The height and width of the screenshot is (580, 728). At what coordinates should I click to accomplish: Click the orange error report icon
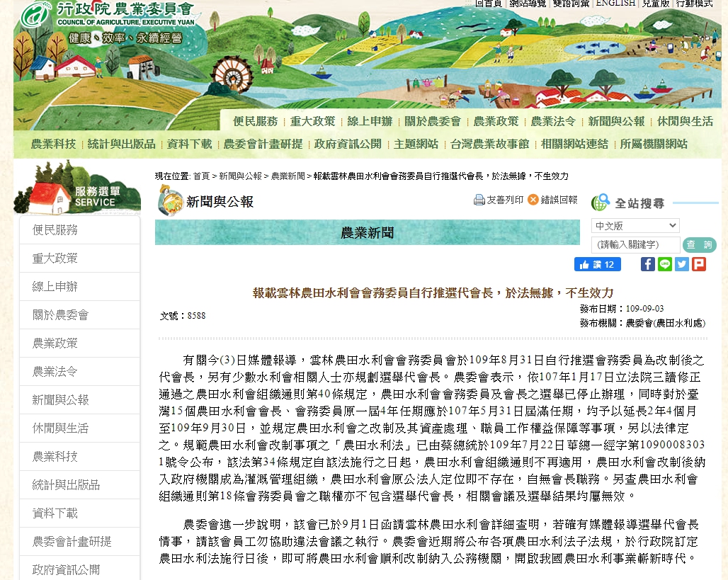pos(533,200)
